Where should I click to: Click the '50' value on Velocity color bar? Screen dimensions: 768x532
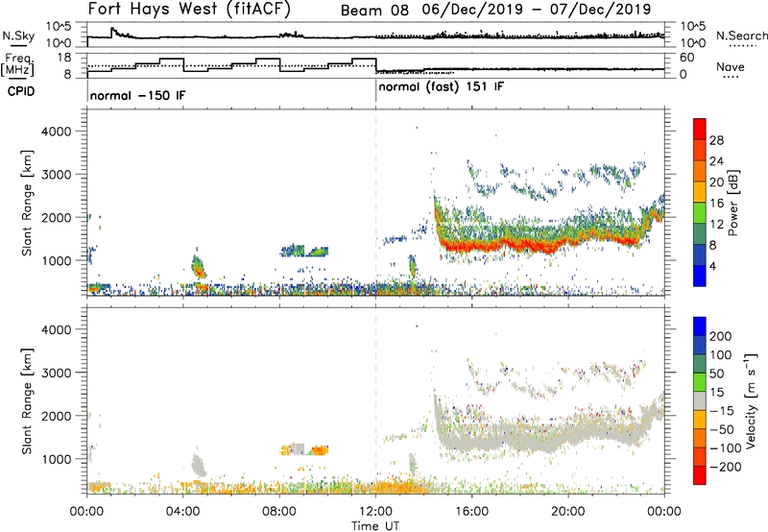click(x=716, y=374)
